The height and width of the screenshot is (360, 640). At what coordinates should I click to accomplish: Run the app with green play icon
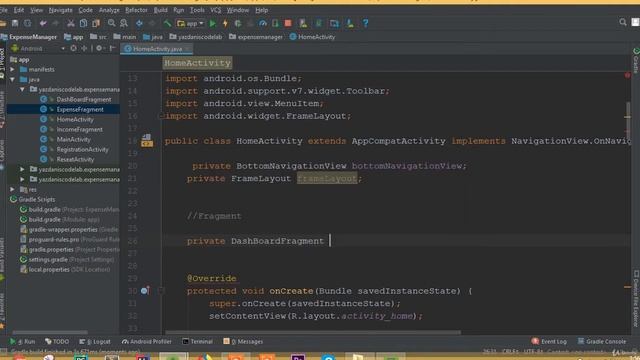pos(212,23)
